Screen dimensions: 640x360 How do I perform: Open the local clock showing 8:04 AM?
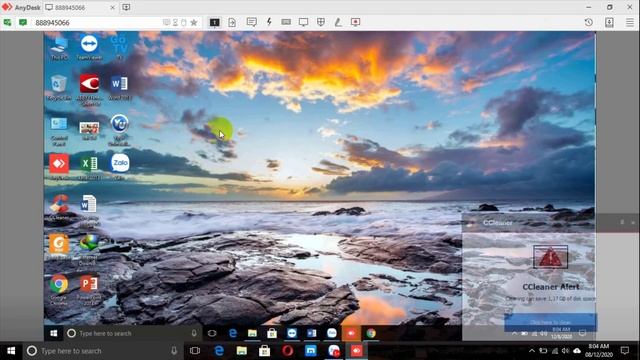point(599,351)
